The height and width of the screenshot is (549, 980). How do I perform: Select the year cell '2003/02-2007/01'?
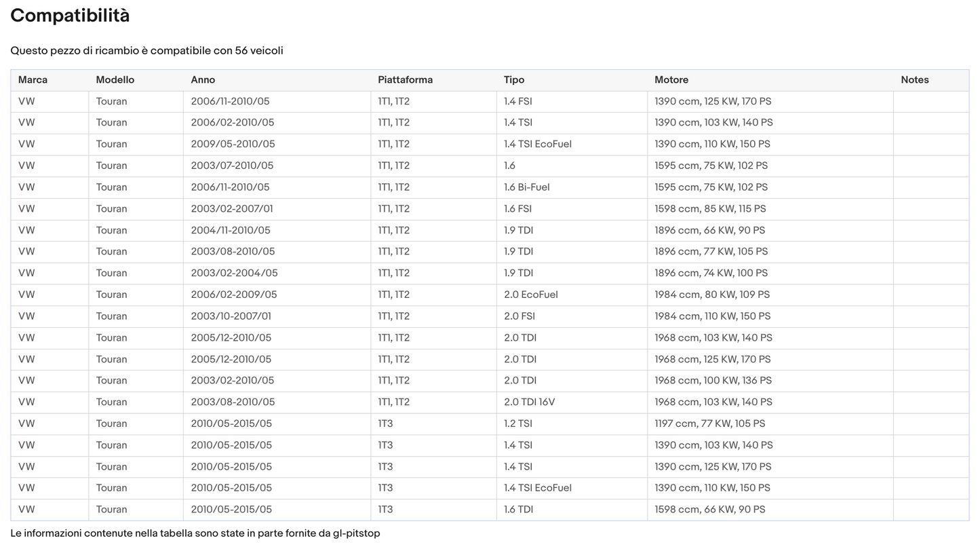pyautogui.click(x=232, y=209)
